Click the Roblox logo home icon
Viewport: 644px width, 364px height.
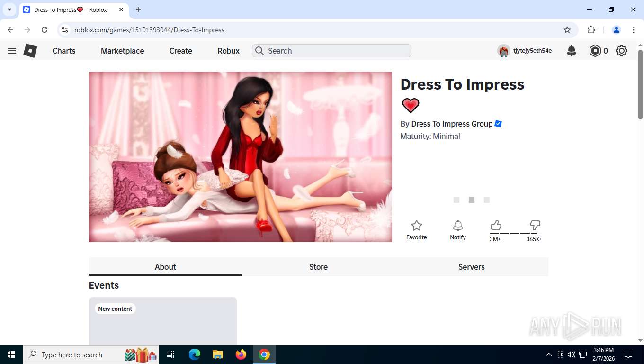[30, 51]
